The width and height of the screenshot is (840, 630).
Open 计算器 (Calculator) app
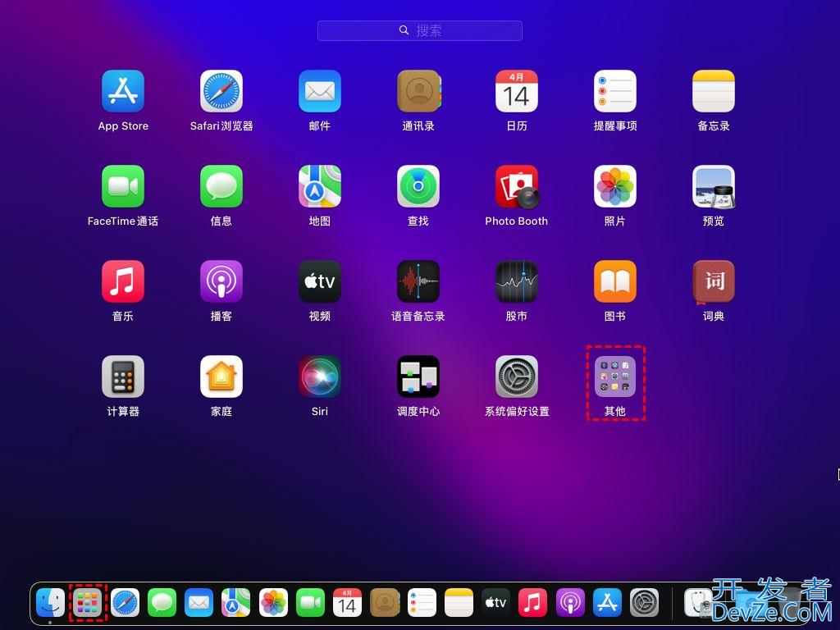[123, 377]
